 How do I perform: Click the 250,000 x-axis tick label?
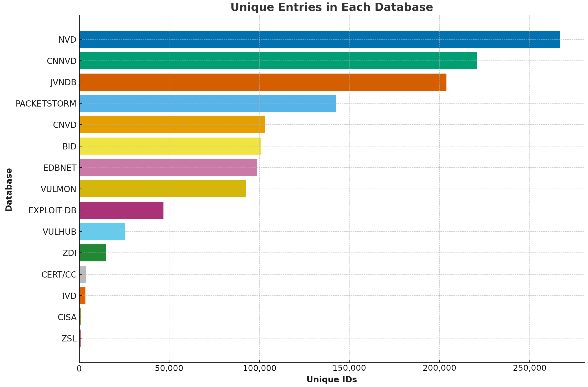(x=529, y=368)
